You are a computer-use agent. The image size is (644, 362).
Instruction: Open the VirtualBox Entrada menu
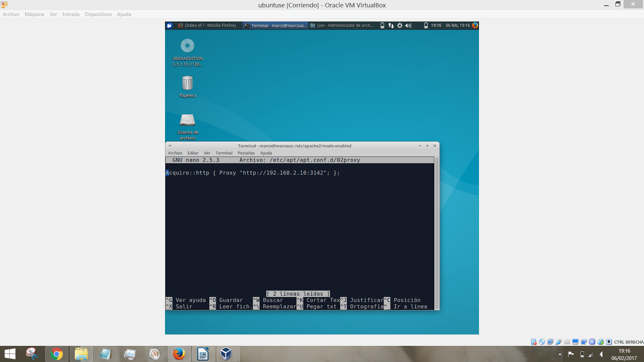pyautogui.click(x=71, y=14)
